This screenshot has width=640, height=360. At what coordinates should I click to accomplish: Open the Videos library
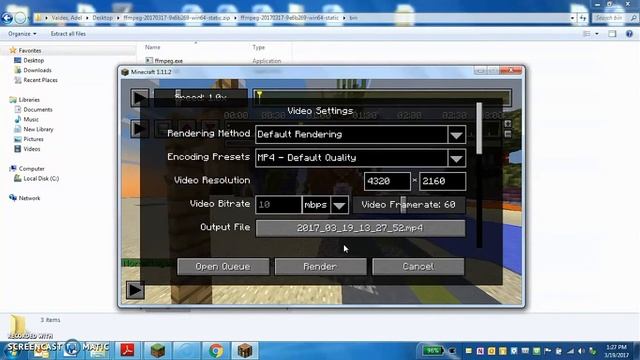click(31, 149)
